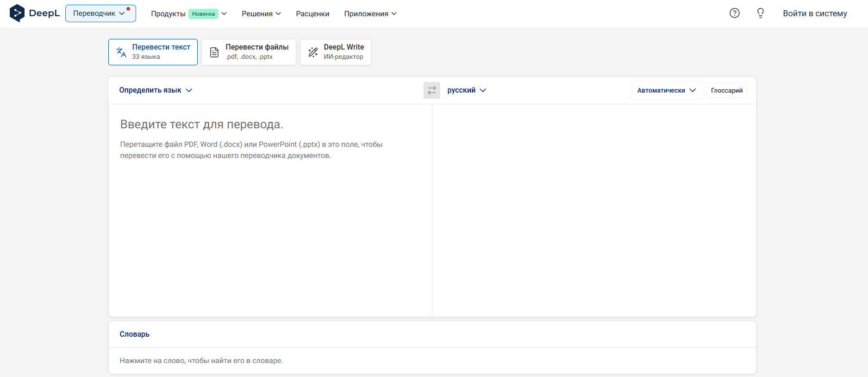Select the Перевести файлы tab

pos(249,52)
